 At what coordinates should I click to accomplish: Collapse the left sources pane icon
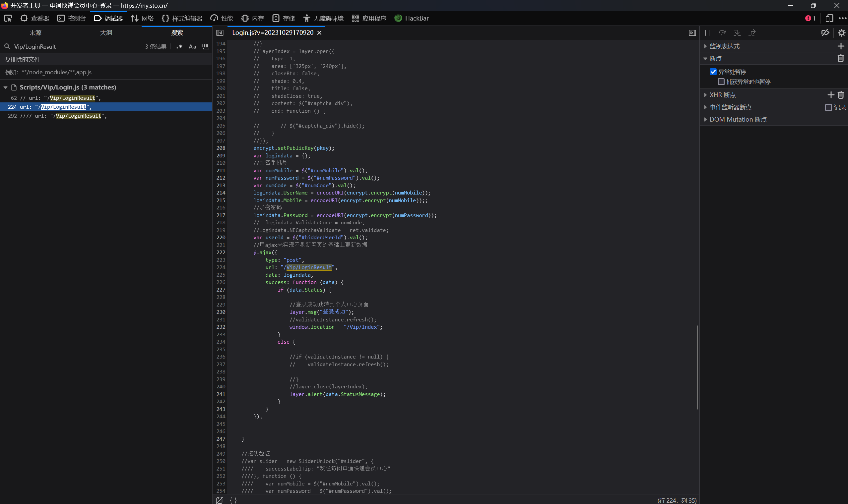pyautogui.click(x=220, y=32)
